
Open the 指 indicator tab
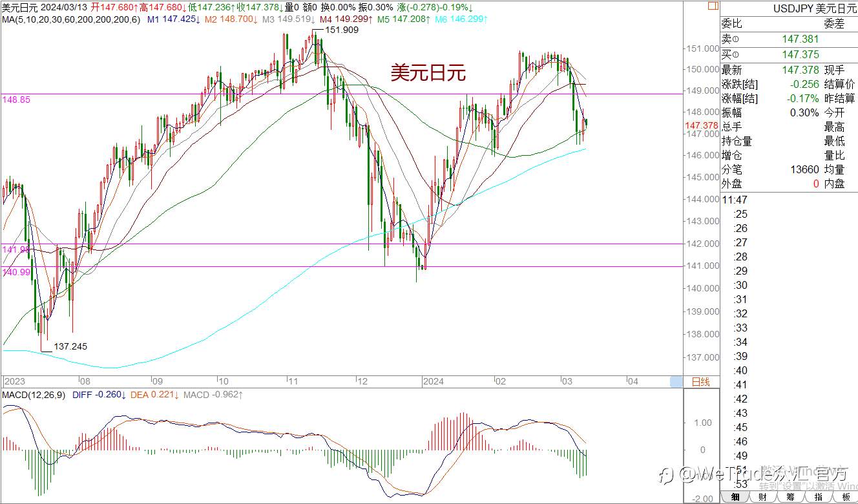pos(818,497)
